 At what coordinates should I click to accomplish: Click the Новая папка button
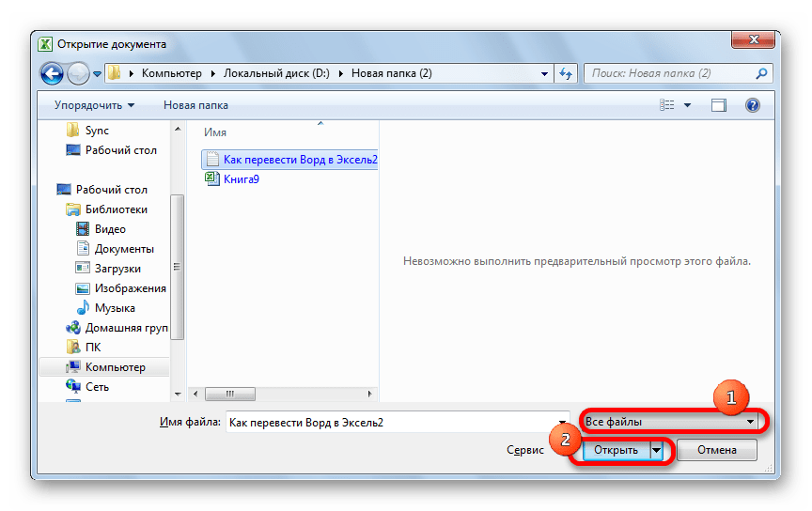coord(195,105)
